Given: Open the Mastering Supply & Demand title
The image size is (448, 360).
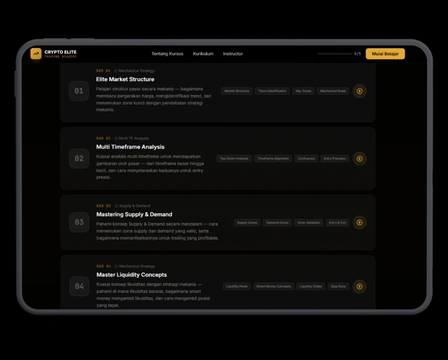Looking at the screenshot, I should (134, 214).
